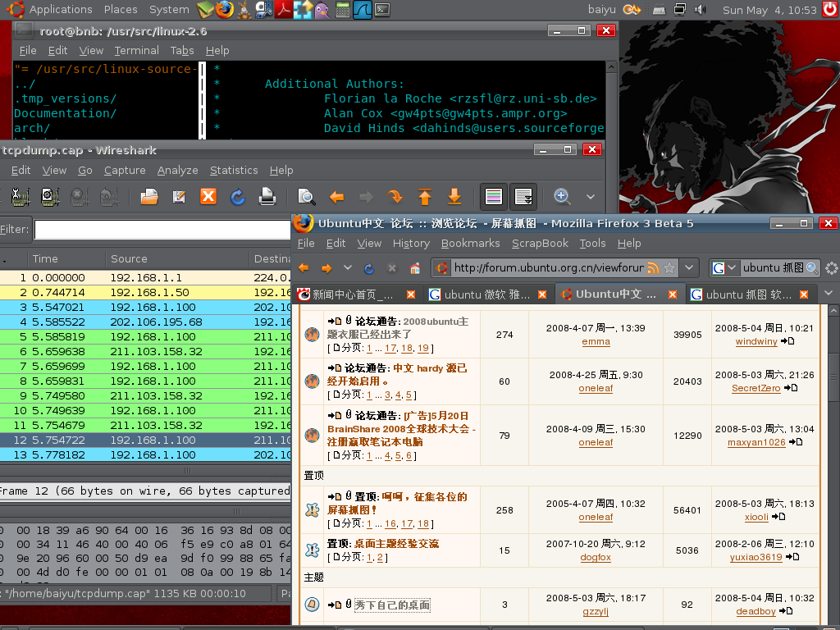This screenshot has width=840, height=630.
Task: Select packet 9 at time 5.749580
Action: 145,396
